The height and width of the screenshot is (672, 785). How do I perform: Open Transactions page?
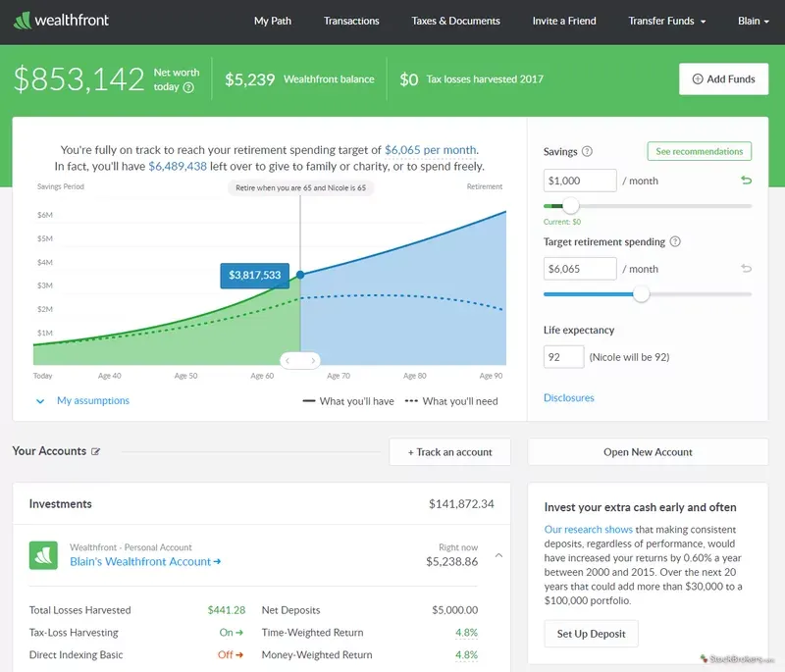pyautogui.click(x=351, y=21)
